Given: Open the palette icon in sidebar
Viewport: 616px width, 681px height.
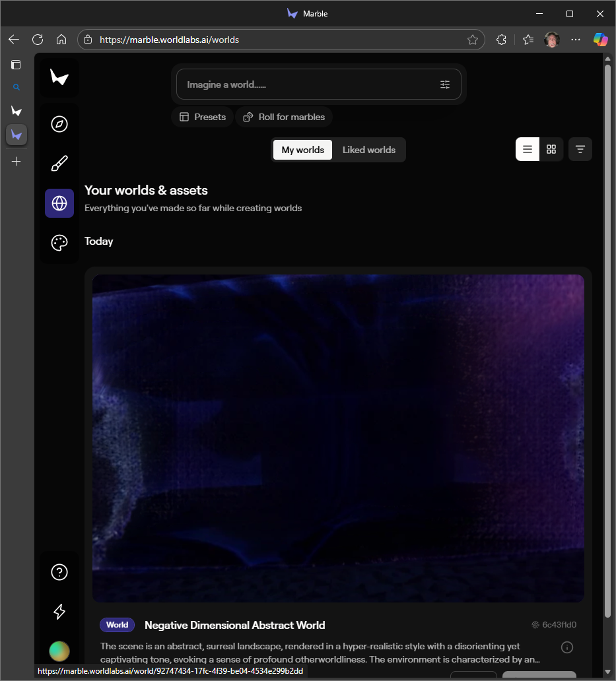Looking at the screenshot, I should click(x=59, y=243).
